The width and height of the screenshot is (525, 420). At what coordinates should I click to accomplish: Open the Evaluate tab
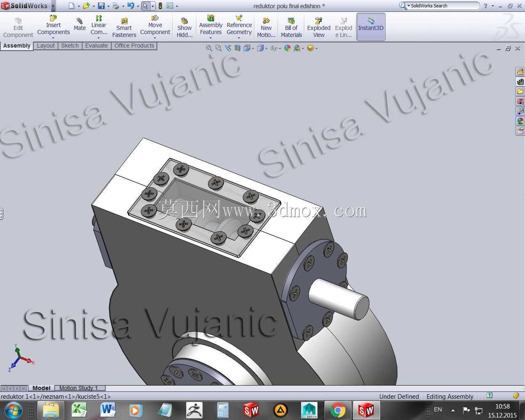(x=96, y=46)
